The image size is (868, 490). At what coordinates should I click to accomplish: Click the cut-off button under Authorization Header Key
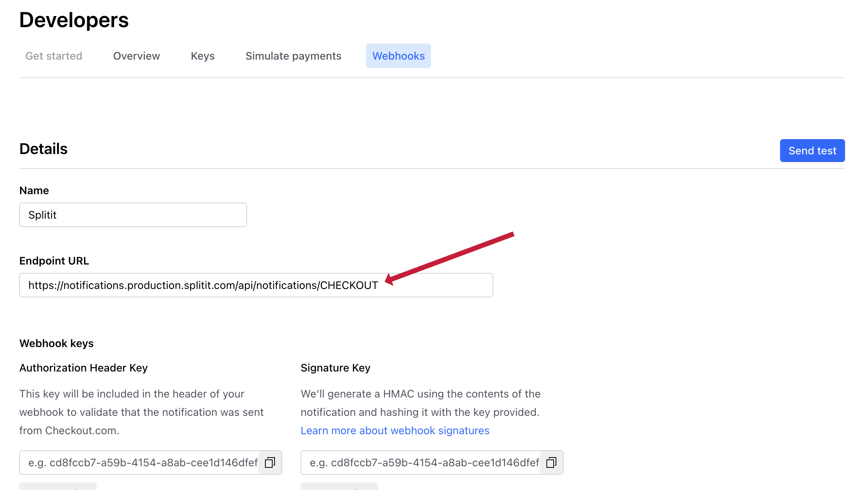point(58,487)
